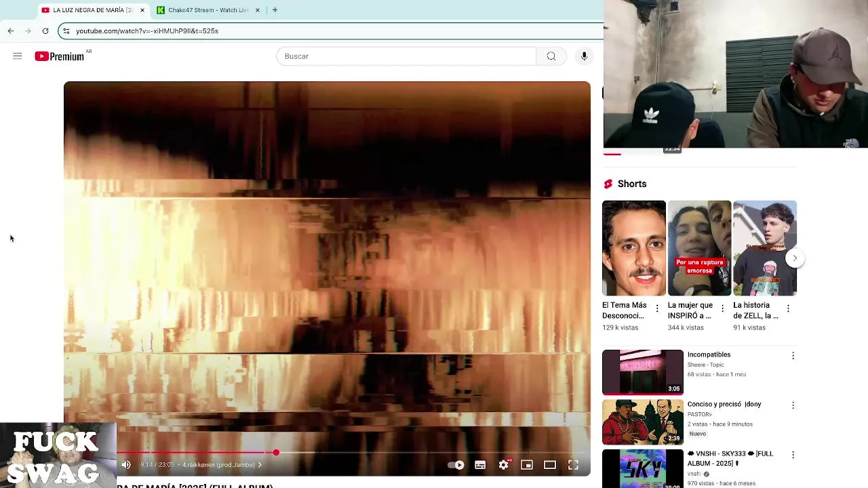Screen dimensions: 868x488
Task: Open Short 'La historia de ZELL' thumbnail
Action: 765,248
